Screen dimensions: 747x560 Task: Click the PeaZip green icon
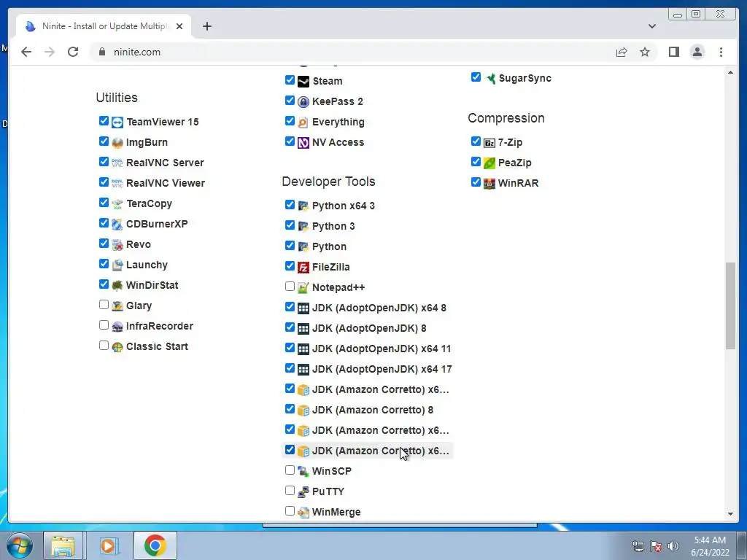tap(489, 163)
